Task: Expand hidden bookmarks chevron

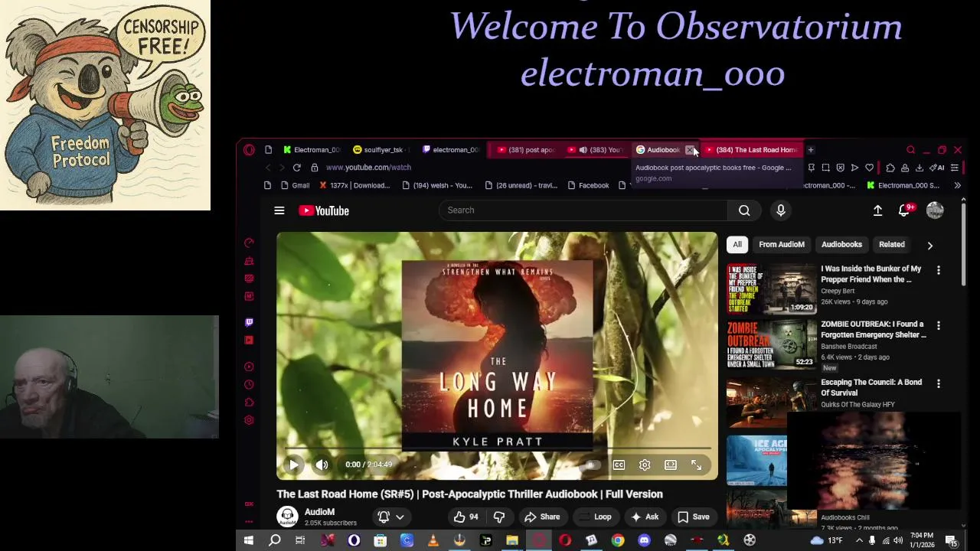Action: tap(957, 185)
